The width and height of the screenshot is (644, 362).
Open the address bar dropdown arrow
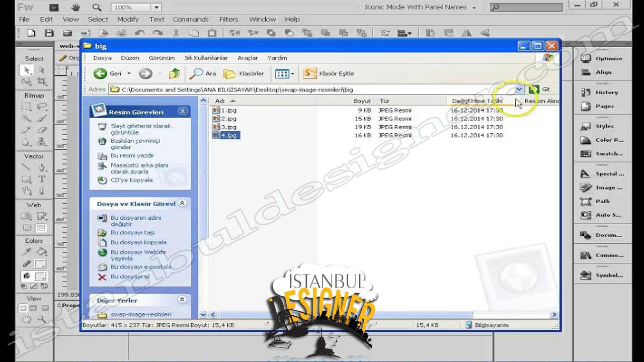519,89
